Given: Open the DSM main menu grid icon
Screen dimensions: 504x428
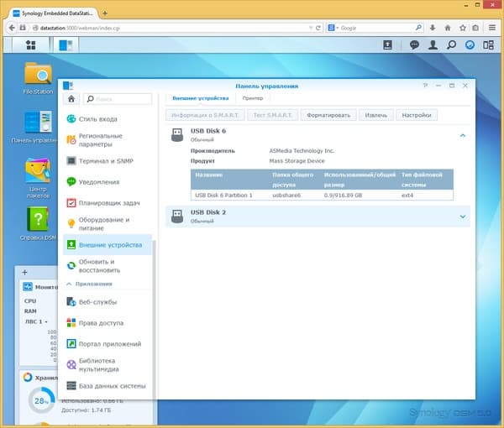Looking at the screenshot, I should (31, 45).
